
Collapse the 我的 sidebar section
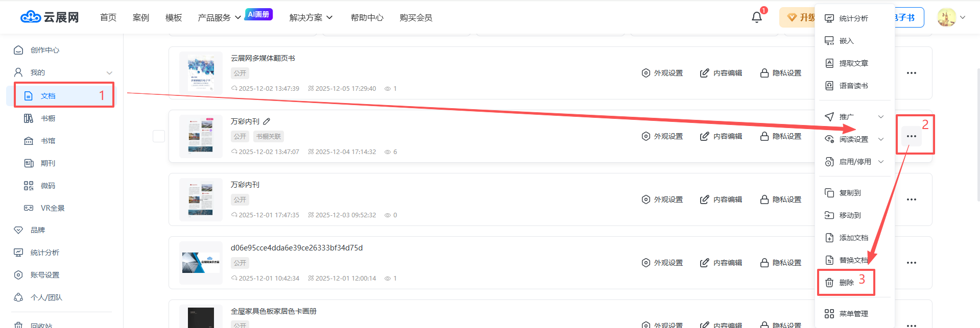(x=109, y=72)
